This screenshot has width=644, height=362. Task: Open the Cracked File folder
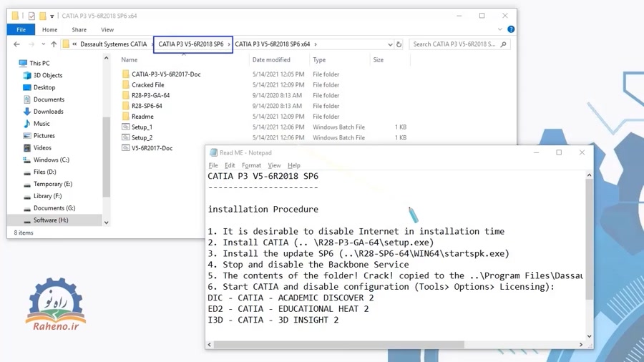point(147,85)
